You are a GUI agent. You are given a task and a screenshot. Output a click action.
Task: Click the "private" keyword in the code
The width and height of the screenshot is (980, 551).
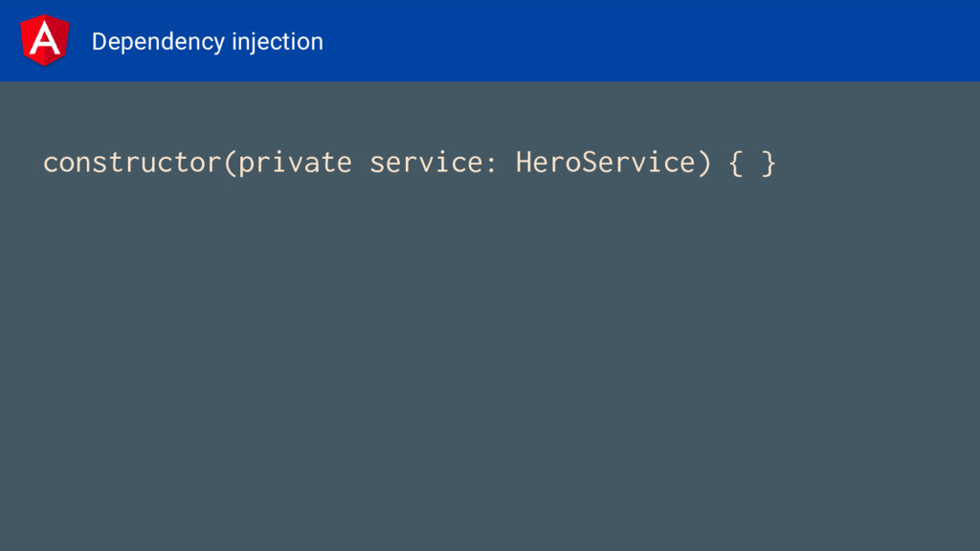295,165
